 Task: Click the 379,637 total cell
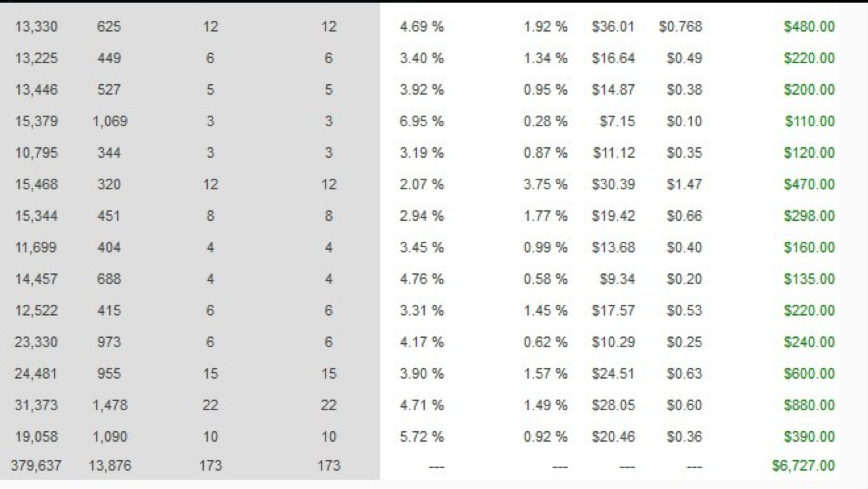[36, 466]
